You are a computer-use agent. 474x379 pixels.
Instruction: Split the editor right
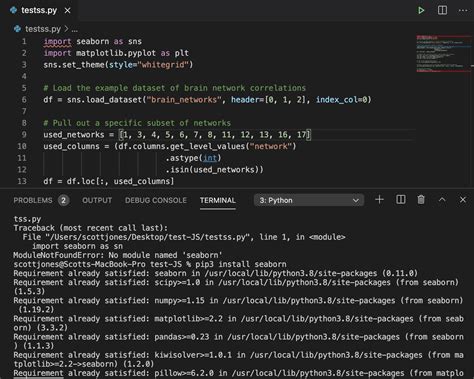pyautogui.click(x=442, y=10)
